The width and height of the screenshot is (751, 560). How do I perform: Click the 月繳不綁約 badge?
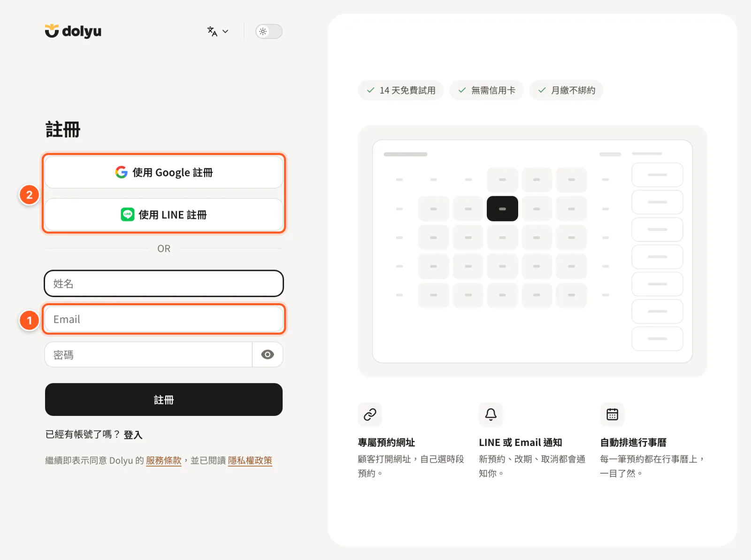[x=567, y=90]
